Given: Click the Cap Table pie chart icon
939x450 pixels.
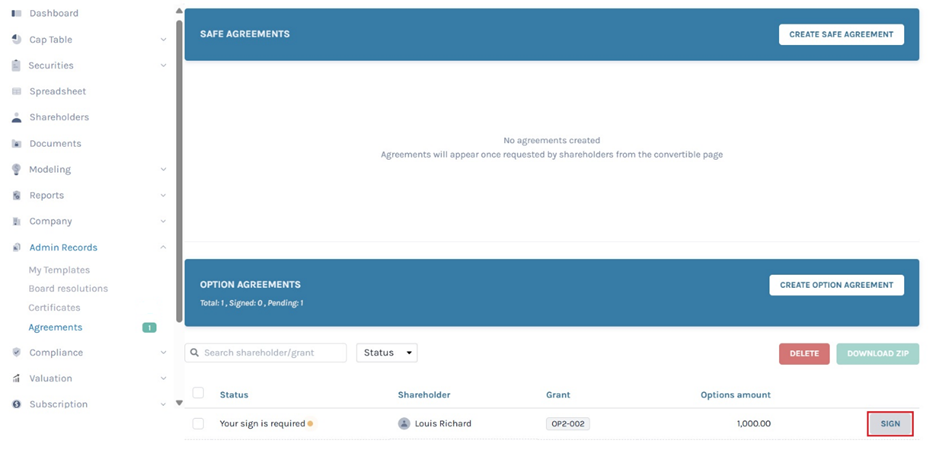Looking at the screenshot, I should [16, 39].
